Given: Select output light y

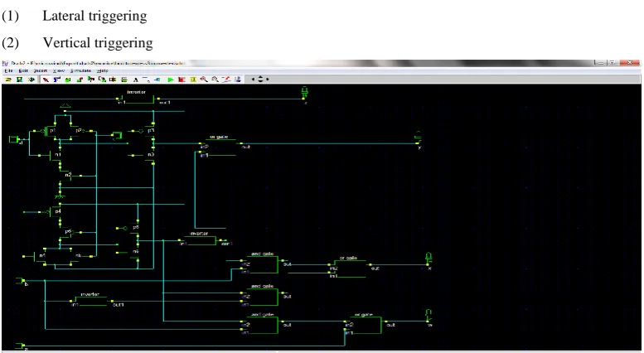Looking at the screenshot, I should 418,138.
